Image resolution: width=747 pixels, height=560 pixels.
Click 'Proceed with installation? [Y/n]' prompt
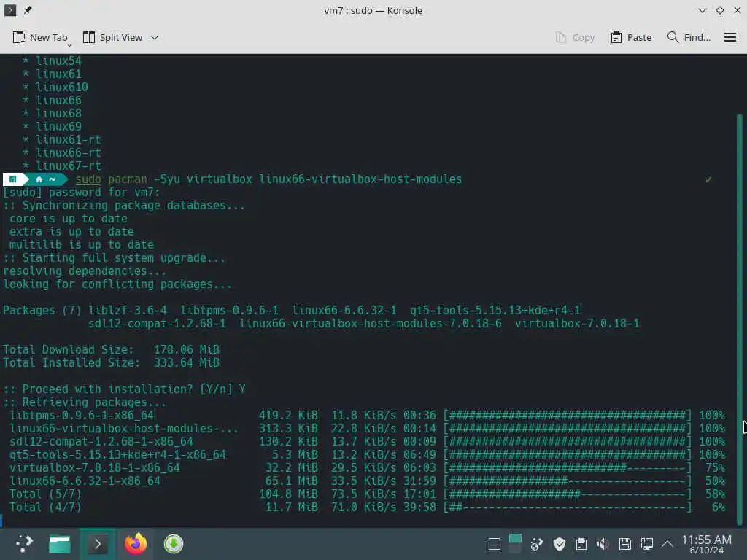(x=127, y=389)
